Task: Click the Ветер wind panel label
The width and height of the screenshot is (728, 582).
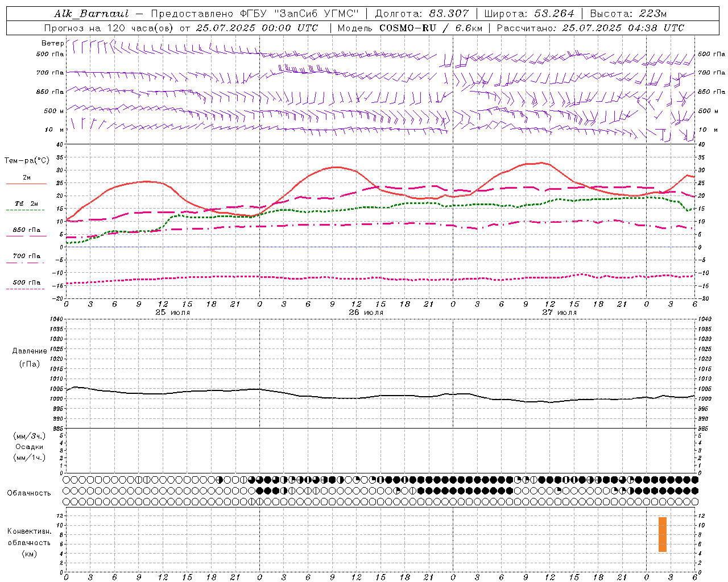Action: tap(52, 43)
